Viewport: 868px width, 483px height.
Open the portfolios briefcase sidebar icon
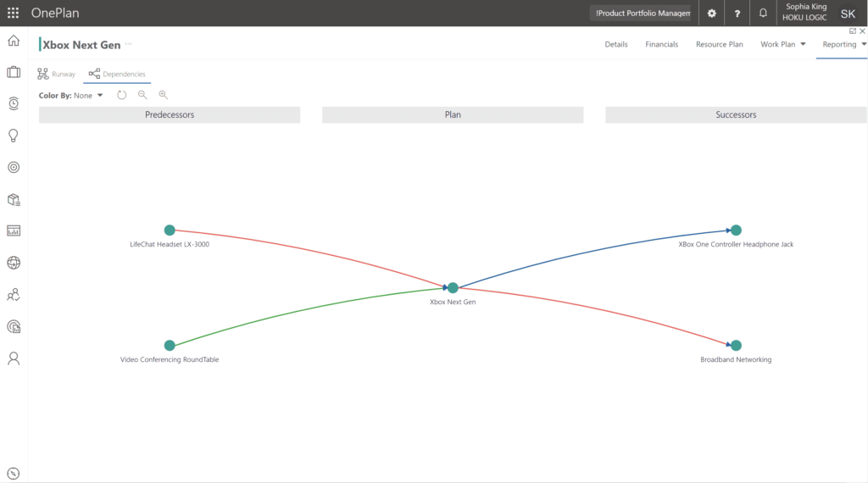[x=14, y=72]
